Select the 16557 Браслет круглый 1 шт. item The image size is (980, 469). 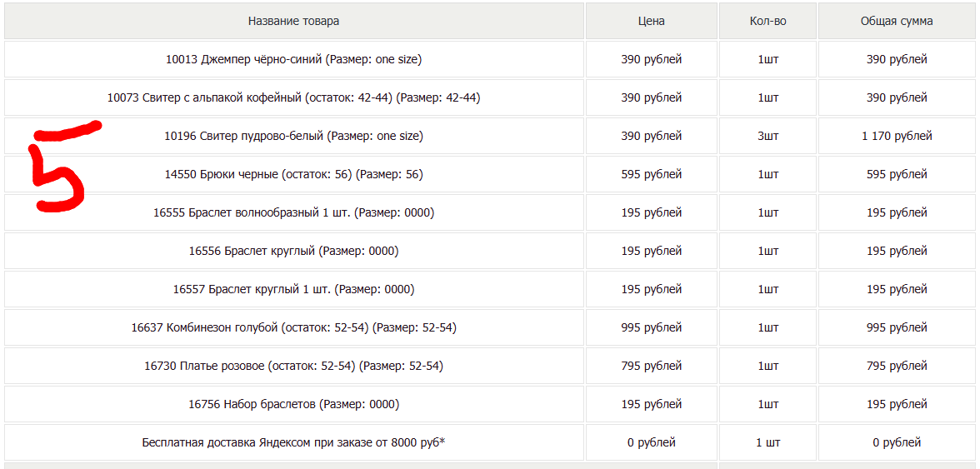[293, 289]
